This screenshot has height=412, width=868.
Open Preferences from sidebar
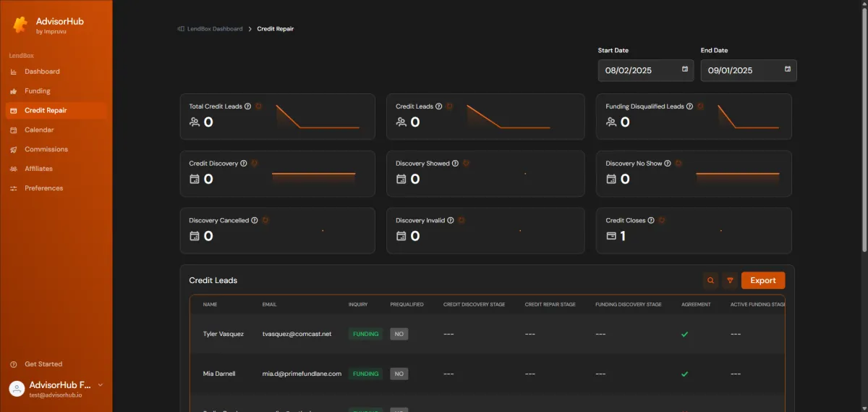(56, 188)
